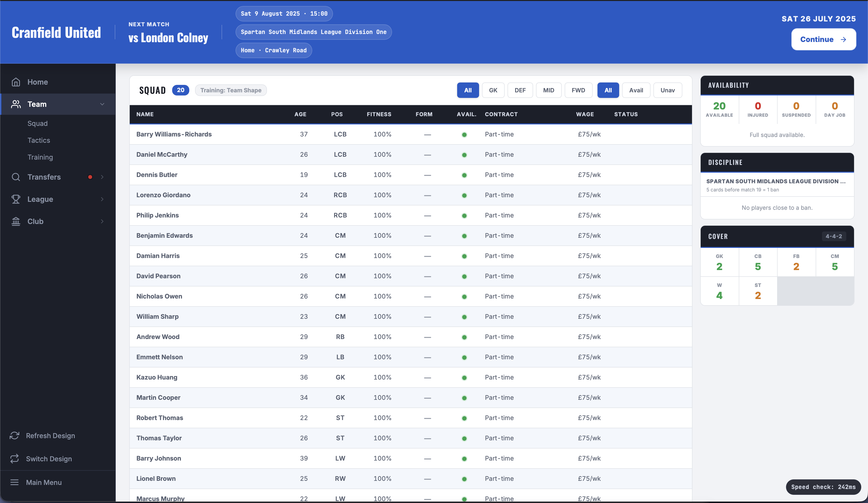Select the Home icon in sidebar

(x=16, y=82)
